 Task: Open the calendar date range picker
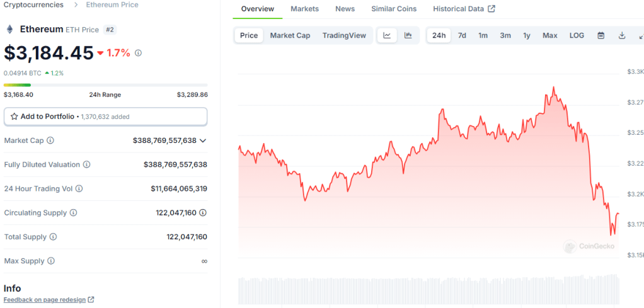pyautogui.click(x=601, y=35)
